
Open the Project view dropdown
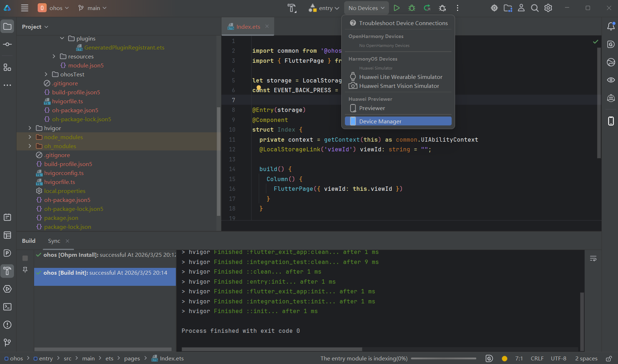[35, 27]
